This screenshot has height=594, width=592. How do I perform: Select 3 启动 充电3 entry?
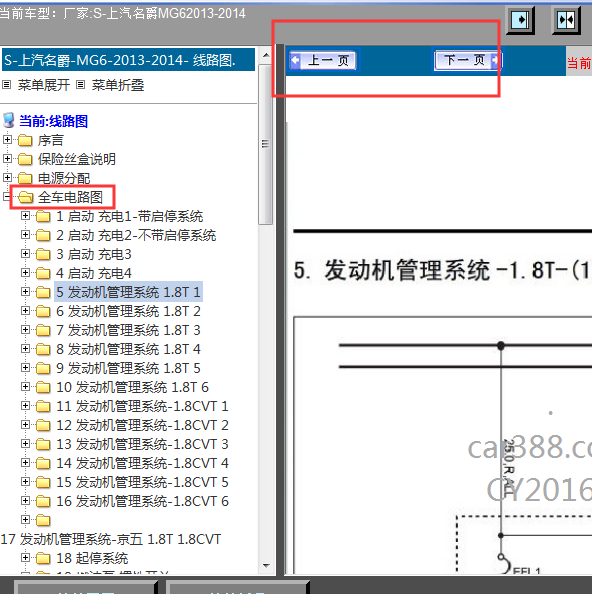[x=94, y=254]
